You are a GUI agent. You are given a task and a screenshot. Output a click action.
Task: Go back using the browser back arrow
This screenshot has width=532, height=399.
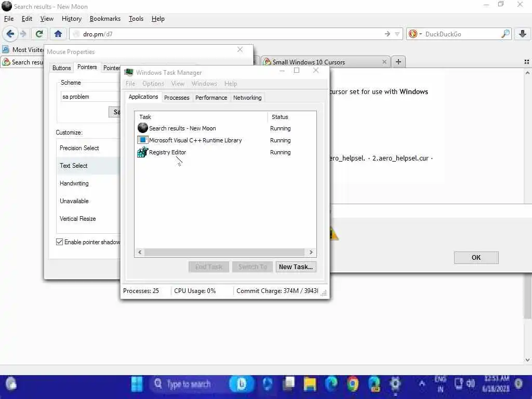(x=10, y=34)
